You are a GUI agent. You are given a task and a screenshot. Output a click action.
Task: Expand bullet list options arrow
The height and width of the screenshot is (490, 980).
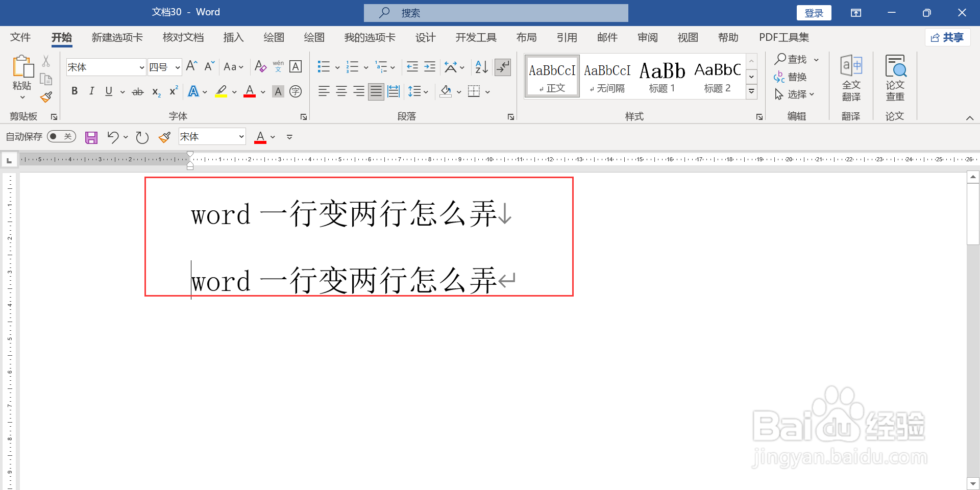[337, 67]
